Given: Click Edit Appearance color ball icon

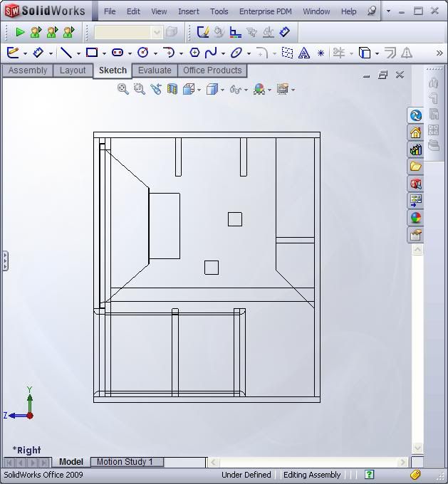Looking at the screenshot, I should point(259,89).
